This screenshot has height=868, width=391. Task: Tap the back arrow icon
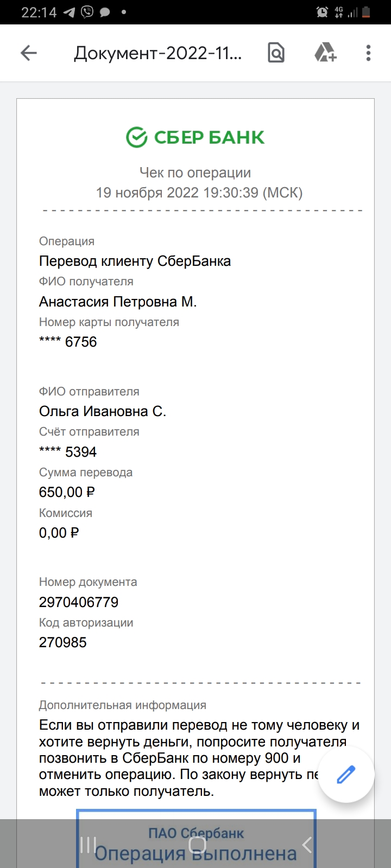(28, 53)
